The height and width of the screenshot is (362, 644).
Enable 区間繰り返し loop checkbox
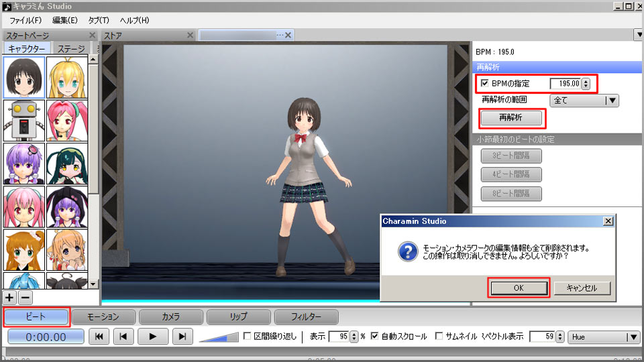coord(247,337)
